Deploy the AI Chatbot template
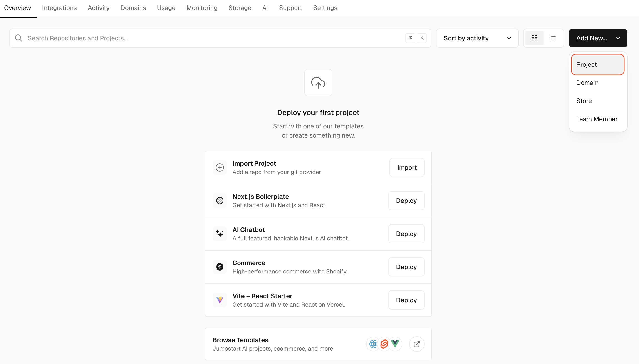Screen dimensions: 639x364 point(406,234)
